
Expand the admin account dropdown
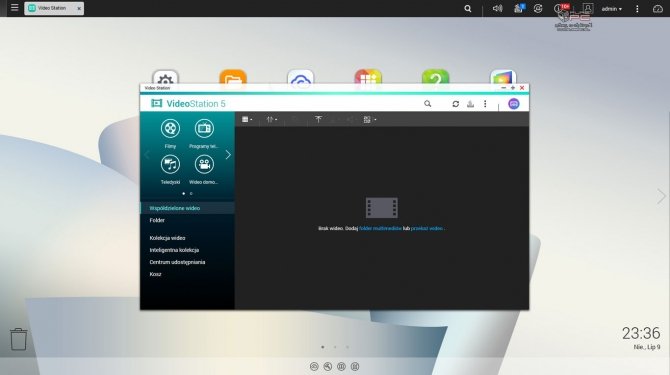[612, 9]
